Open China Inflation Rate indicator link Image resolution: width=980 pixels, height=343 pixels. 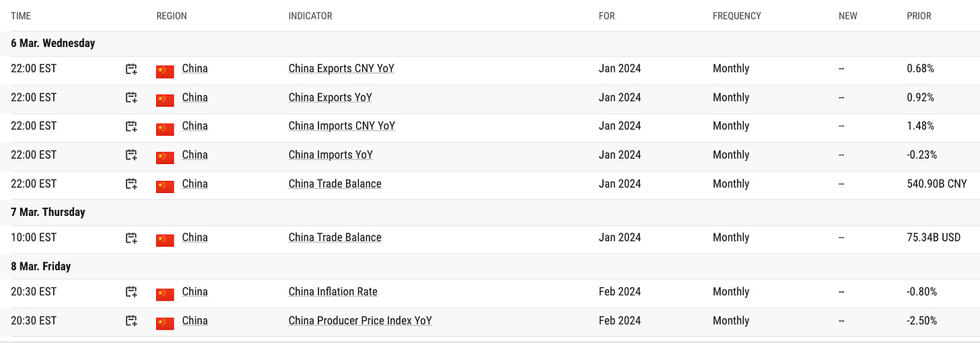click(333, 292)
